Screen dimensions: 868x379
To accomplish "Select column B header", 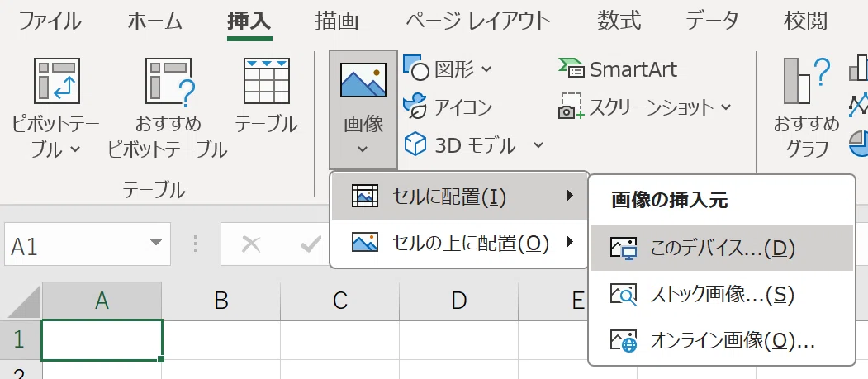I will coord(221,301).
